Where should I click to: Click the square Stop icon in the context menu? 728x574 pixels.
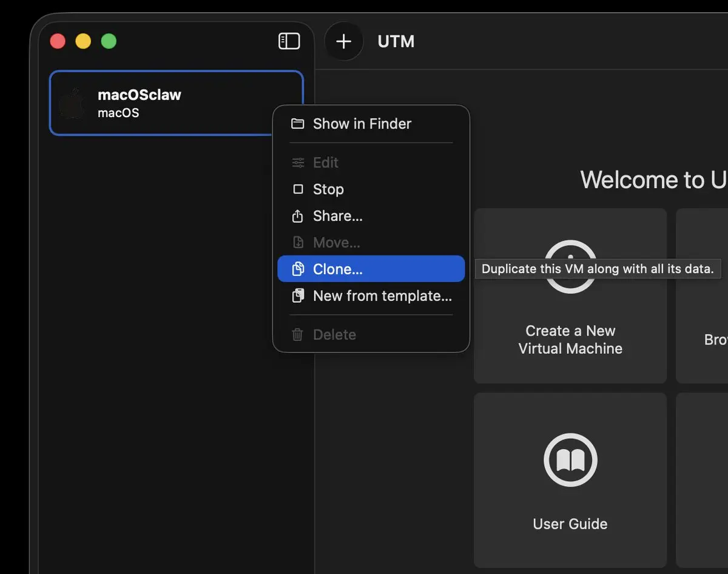[298, 189]
